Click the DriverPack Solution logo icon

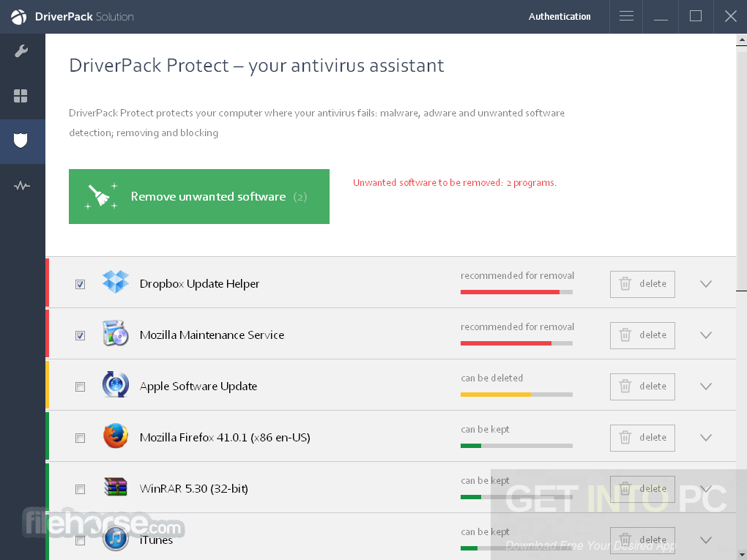(18, 17)
